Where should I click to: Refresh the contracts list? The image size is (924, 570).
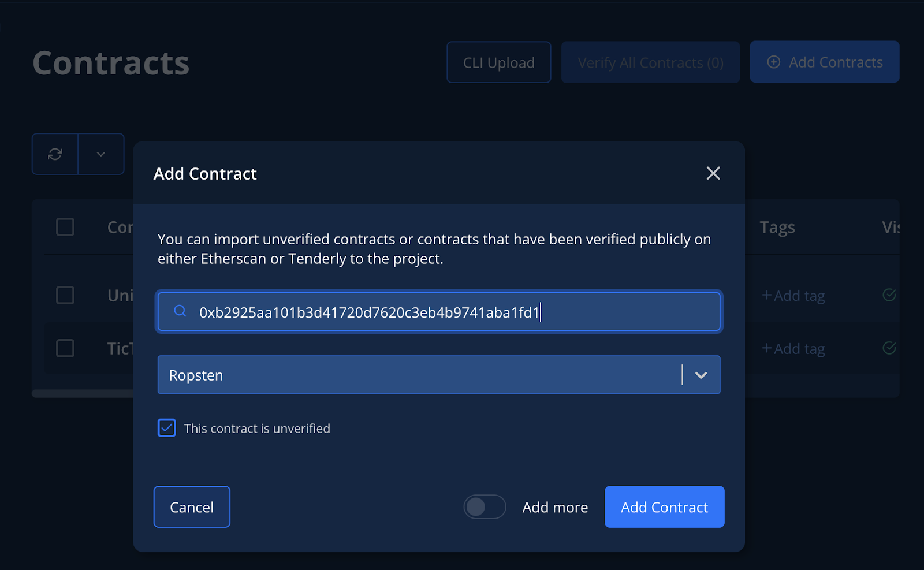pos(55,154)
